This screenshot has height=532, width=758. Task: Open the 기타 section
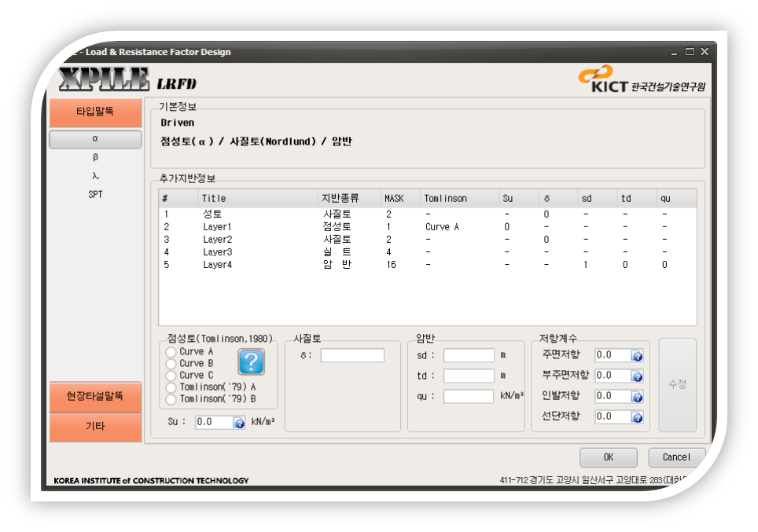pyautogui.click(x=95, y=427)
